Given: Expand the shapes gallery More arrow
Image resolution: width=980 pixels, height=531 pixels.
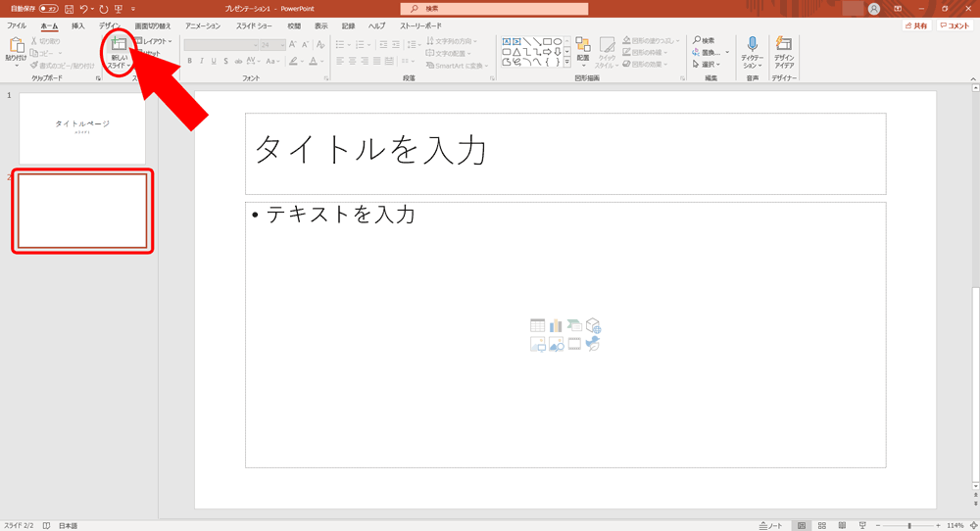Looking at the screenshot, I should 566,62.
